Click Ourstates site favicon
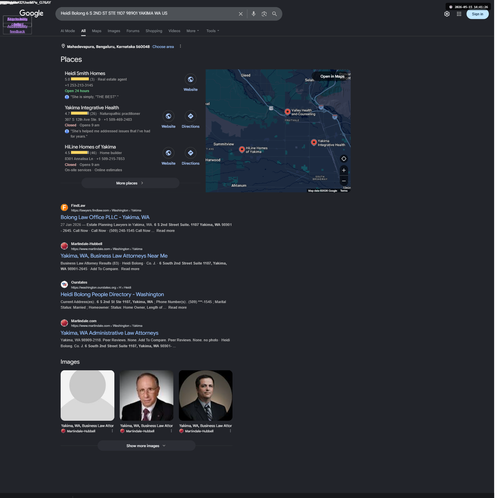Viewport: 500px width, 498px height. [64, 284]
